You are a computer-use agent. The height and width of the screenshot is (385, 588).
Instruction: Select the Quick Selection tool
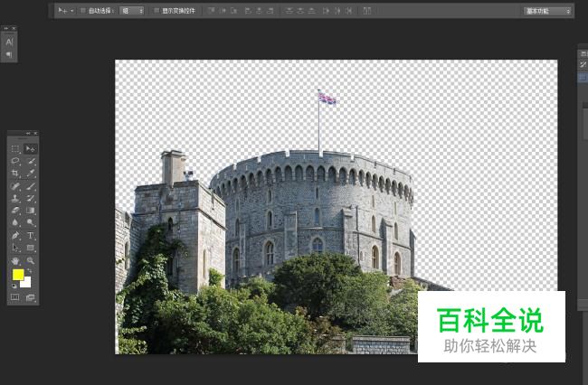point(31,161)
